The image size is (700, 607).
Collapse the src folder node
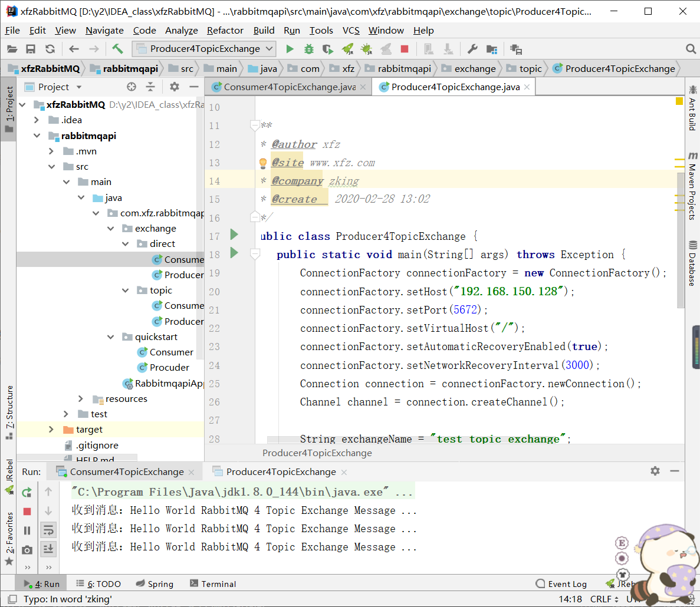51,166
